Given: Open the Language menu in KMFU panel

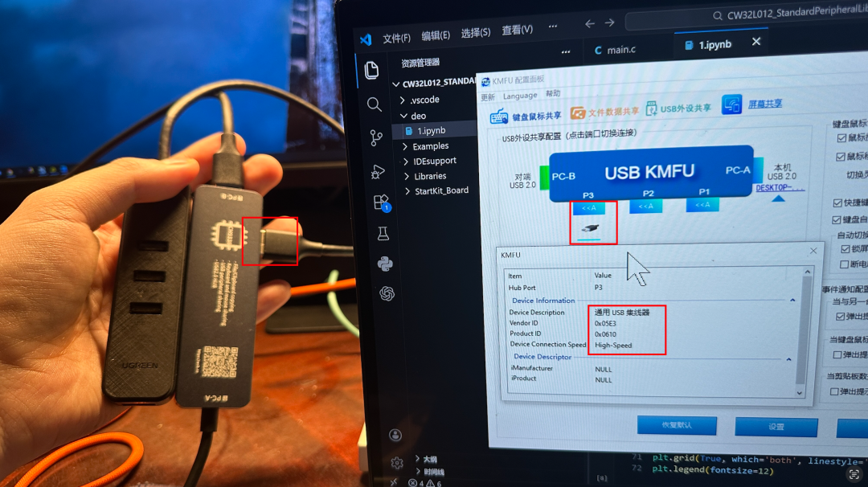Looking at the screenshot, I should (520, 94).
